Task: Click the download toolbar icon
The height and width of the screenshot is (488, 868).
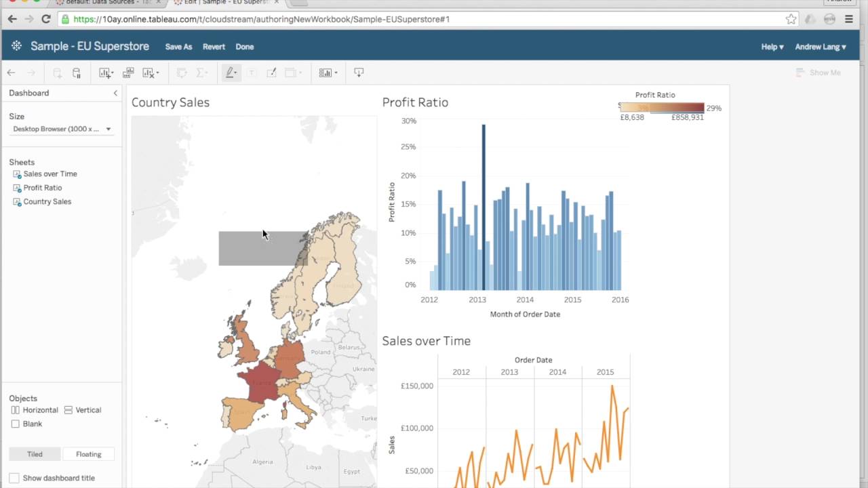Action: 359,73
